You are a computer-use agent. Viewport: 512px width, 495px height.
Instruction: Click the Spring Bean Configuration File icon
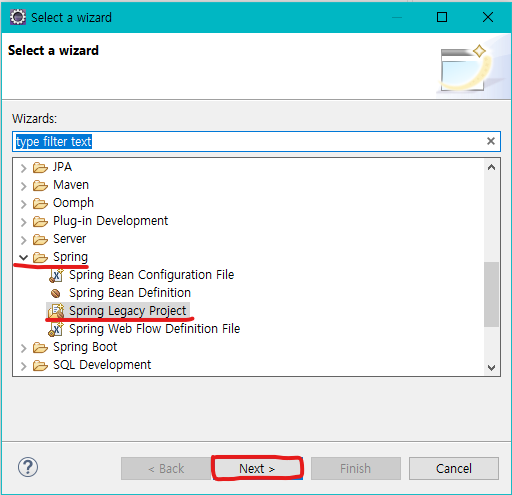[56, 276]
